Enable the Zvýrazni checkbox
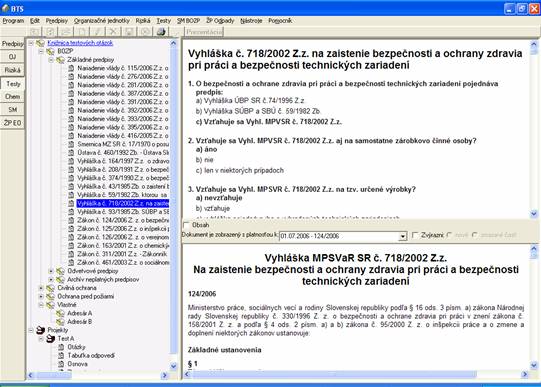This screenshot has width=541, height=387. [x=415, y=235]
